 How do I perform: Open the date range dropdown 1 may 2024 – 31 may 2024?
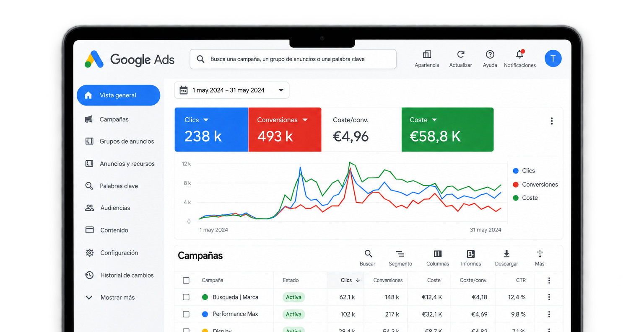point(231,90)
